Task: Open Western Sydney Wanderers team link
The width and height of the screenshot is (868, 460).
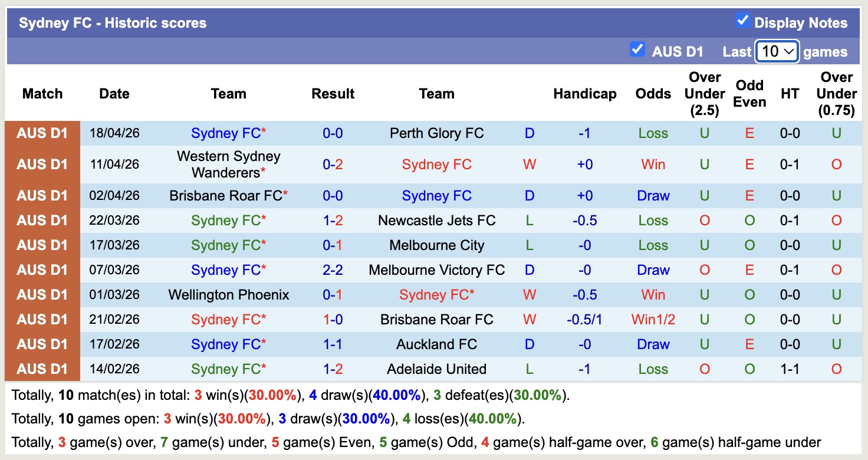Action: (x=228, y=165)
